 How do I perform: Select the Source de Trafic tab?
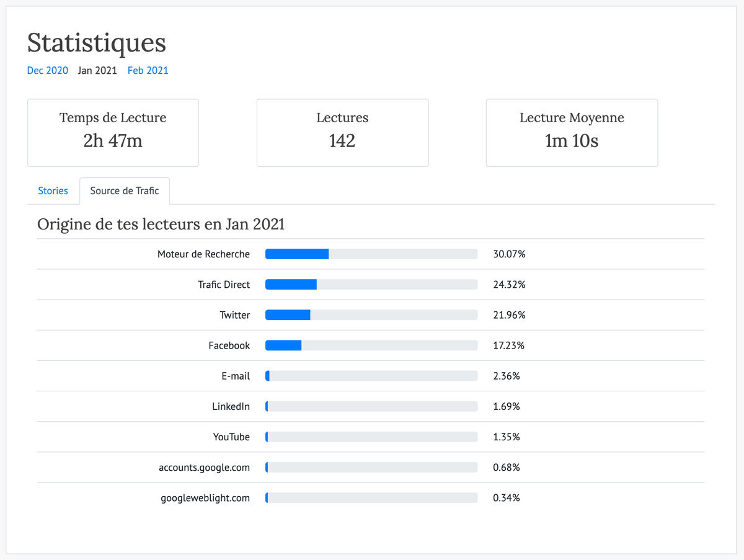tap(125, 191)
